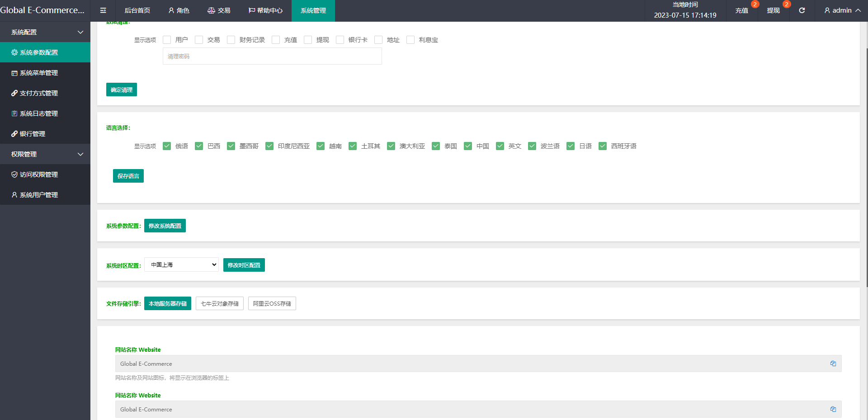Image resolution: width=868 pixels, height=420 pixels.
Task: Open 支付方式管理 in the sidebar
Action: click(39, 93)
